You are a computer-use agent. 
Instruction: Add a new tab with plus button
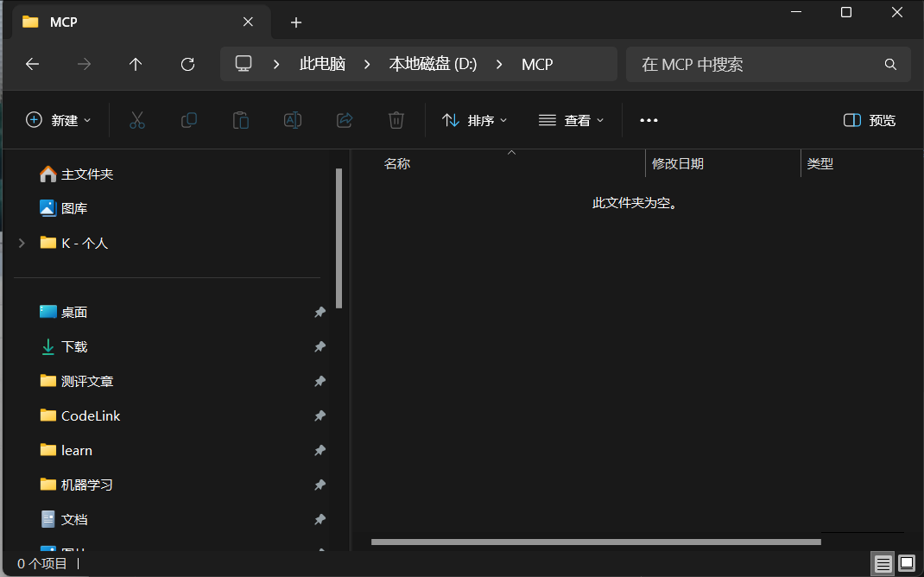[x=296, y=22]
